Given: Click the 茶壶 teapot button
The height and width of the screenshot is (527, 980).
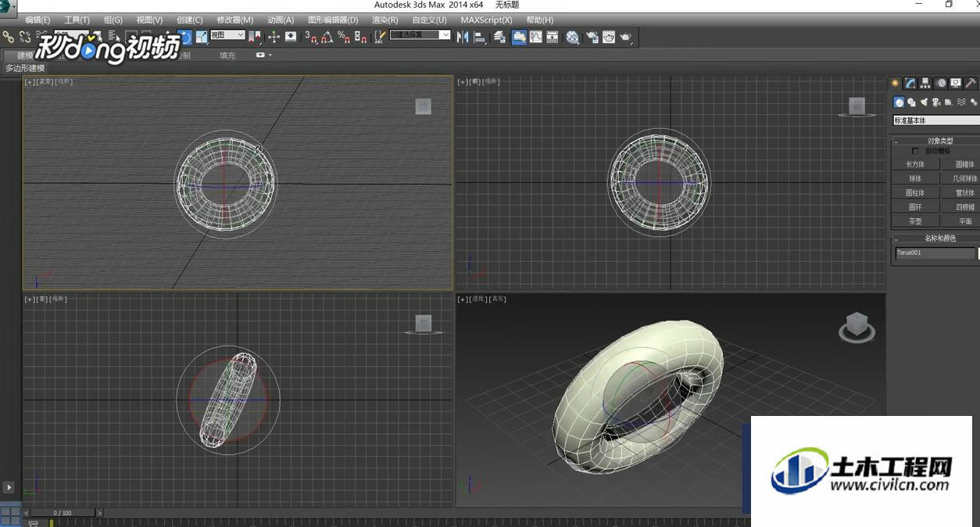Looking at the screenshot, I should [915, 221].
